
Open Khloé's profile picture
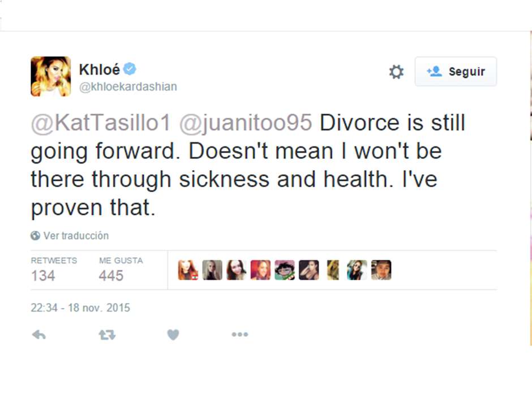[x=50, y=76]
